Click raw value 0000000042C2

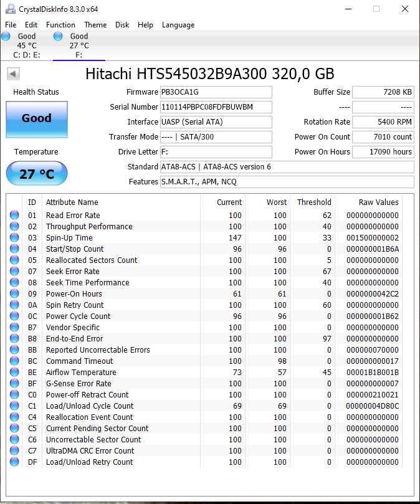373,294
